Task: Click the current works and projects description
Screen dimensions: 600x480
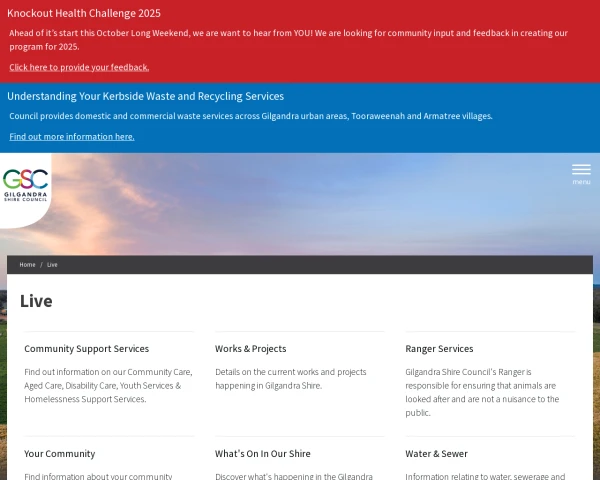Action: tap(290, 378)
